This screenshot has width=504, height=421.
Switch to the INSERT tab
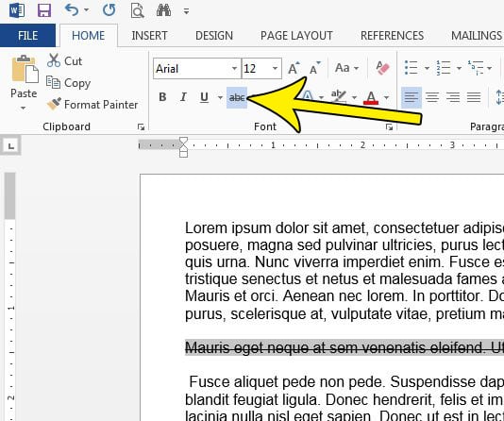pos(149,35)
